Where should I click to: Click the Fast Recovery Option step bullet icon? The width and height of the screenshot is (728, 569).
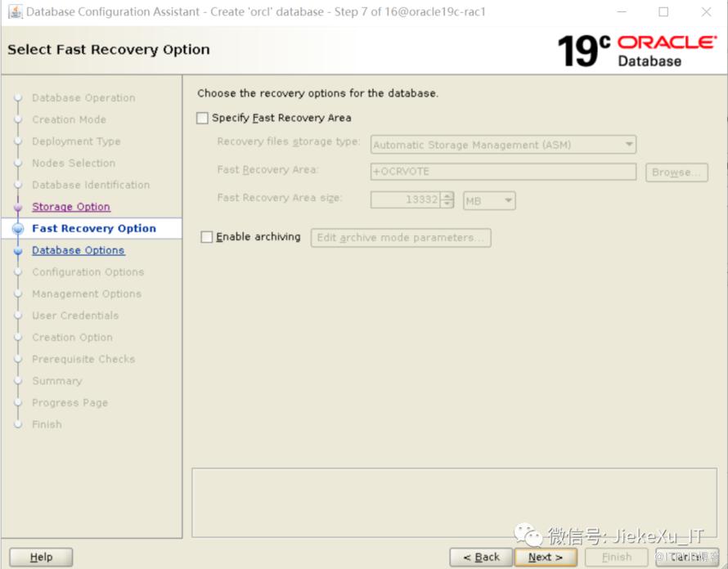pos(18,228)
